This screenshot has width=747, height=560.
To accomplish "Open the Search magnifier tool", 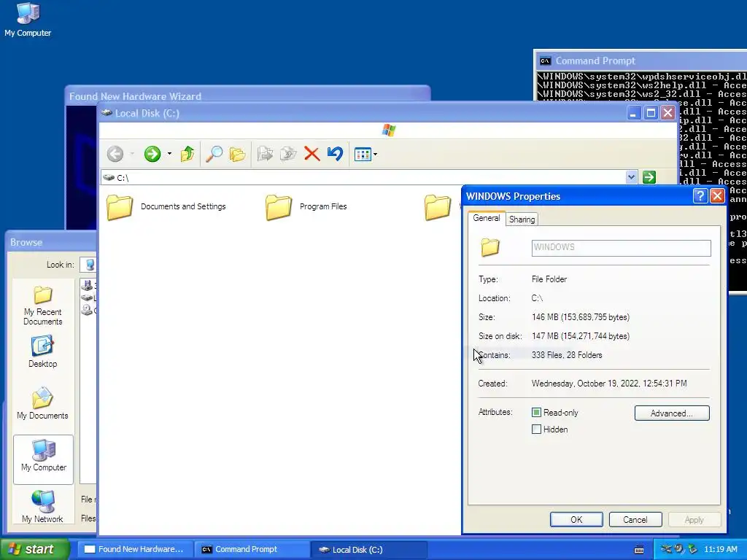I will coord(214,154).
